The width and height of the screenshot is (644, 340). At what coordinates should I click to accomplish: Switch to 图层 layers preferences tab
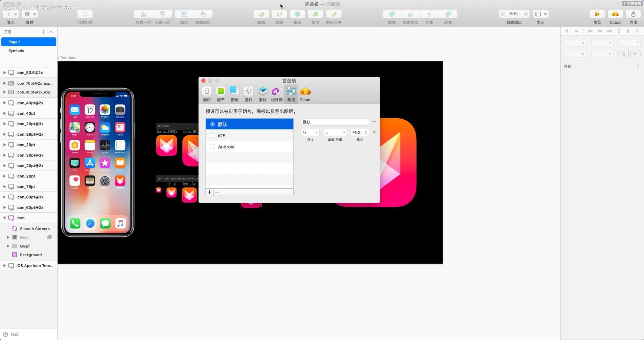coord(234,94)
